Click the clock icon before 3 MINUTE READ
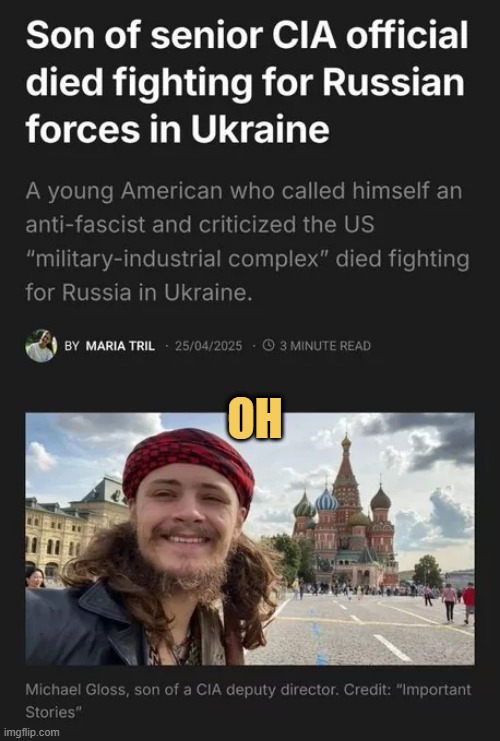The image size is (500, 741). 268,345
